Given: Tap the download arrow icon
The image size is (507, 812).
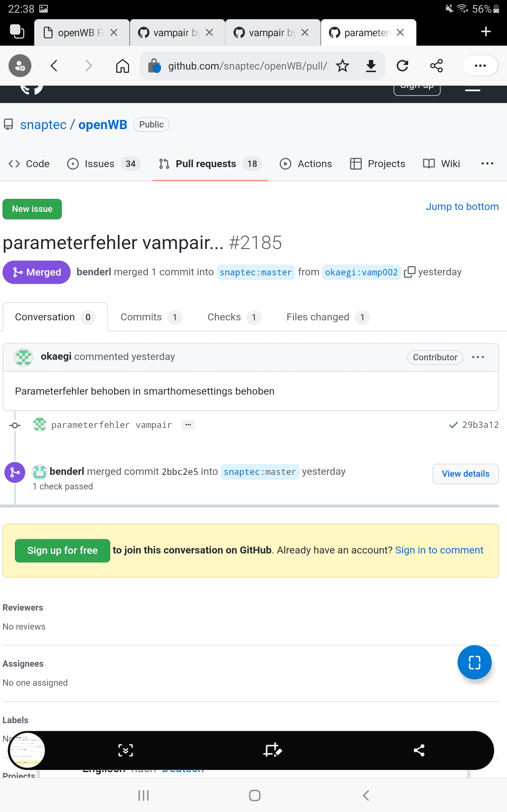Looking at the screenshot, I should 370,66.
